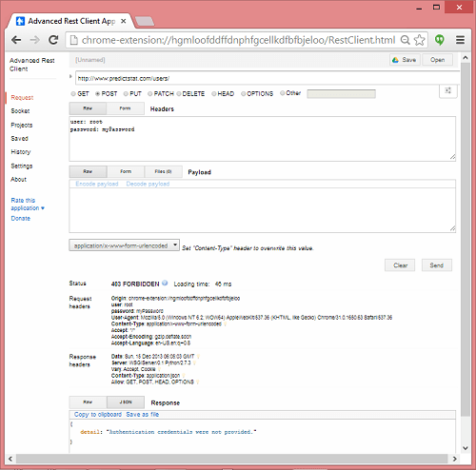476x470 pixels.
Task: Click Save as file link
Action: [143, 415]
